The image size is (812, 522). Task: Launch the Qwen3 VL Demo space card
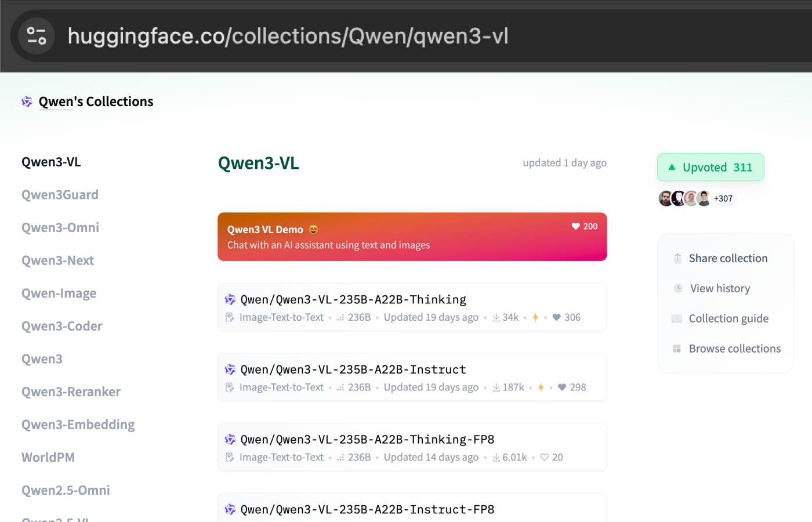pyautogui.click(x=412, y=237)
